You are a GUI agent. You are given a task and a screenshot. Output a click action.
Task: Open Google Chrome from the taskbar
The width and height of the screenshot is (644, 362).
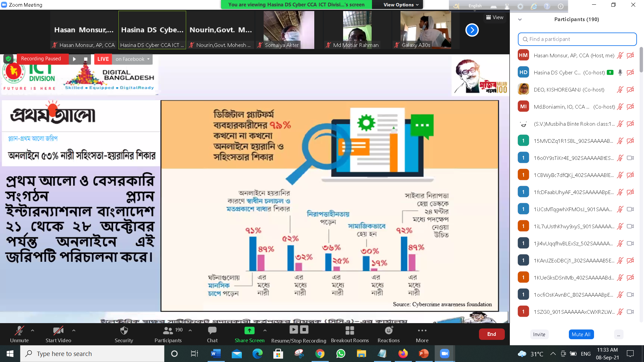point(320,354)
